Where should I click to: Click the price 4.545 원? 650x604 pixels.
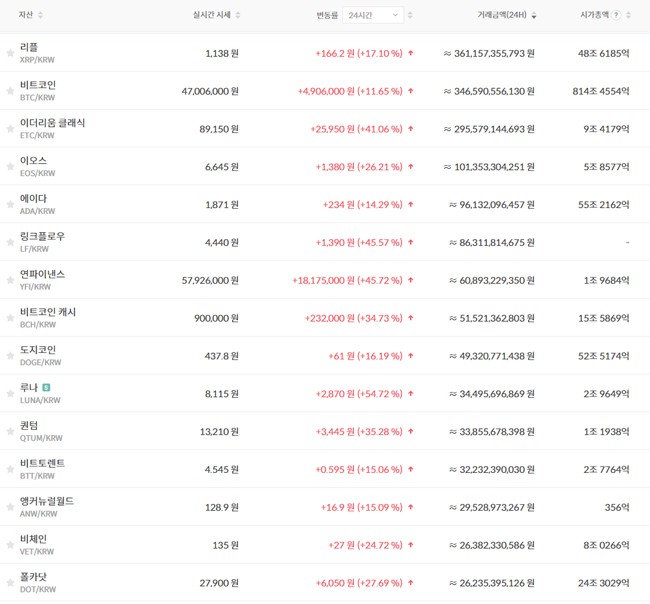pos(222,470)
